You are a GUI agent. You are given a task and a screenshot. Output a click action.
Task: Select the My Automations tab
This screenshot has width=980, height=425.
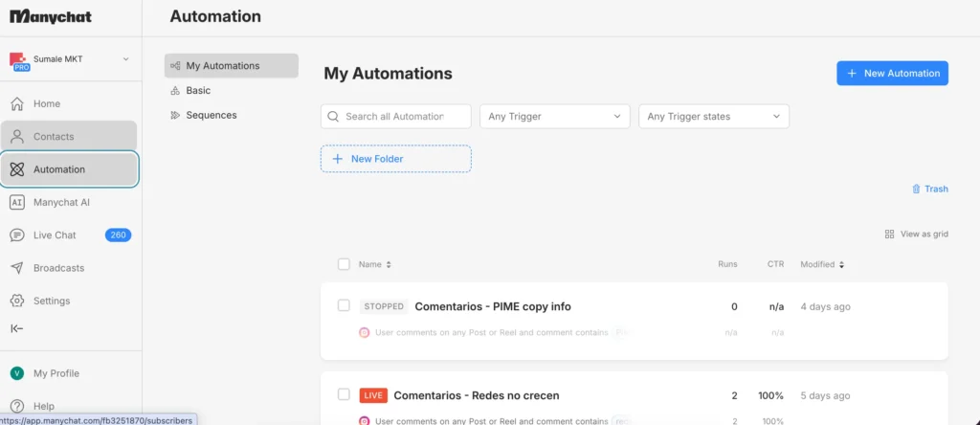[232, 66]
